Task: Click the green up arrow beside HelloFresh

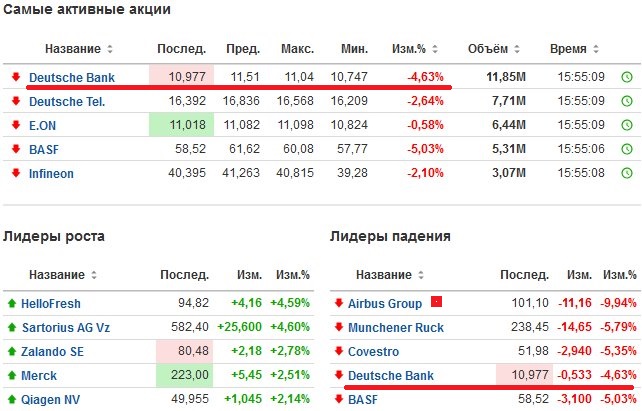Action: (x=12, y=303)
